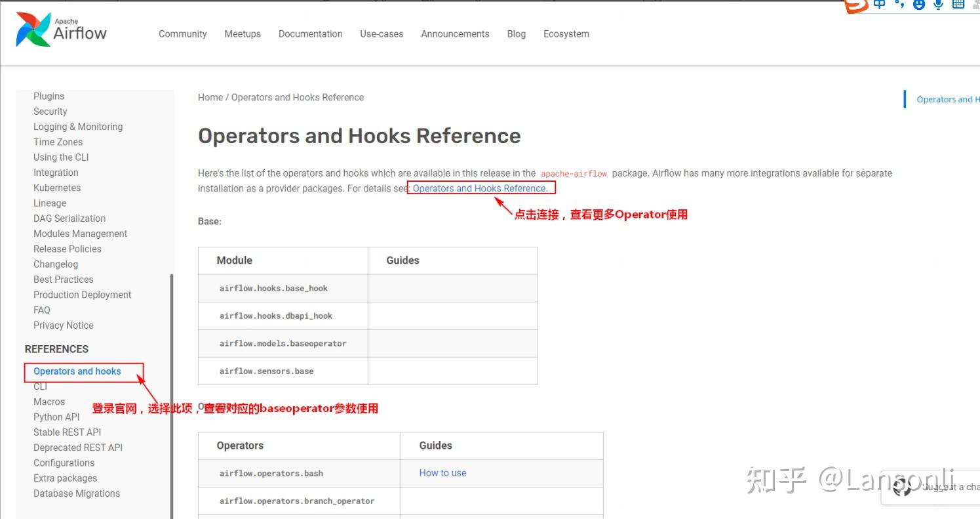Open Use-cases in the top navigation
Screen dimensions: 980x519
coord(382,34)
